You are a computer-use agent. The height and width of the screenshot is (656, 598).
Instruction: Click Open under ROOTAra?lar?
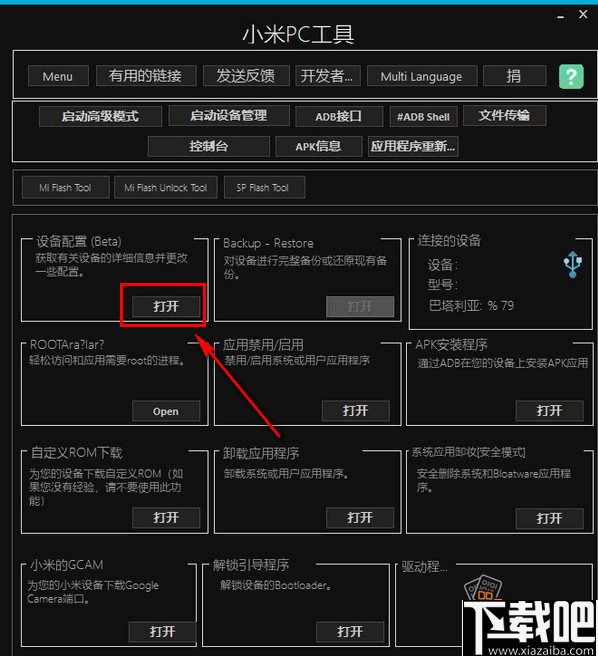[166, 411]
